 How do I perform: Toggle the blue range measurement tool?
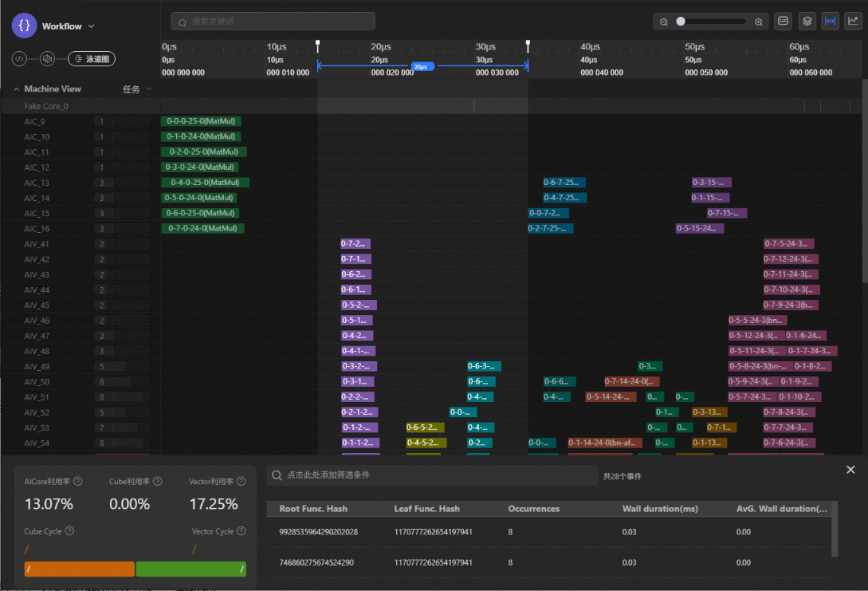830,22
